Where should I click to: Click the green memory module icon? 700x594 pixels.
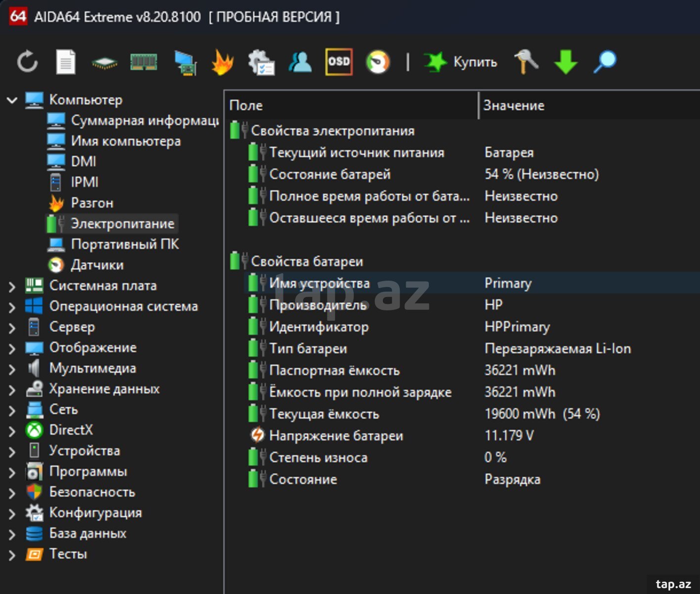click(x=143, y=62)
